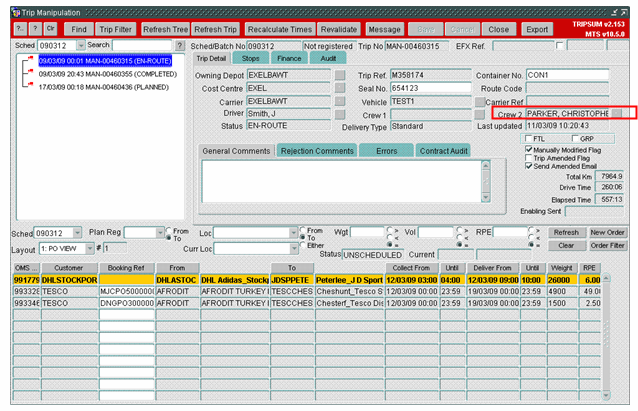
Task: Open the Crew 1 lookup button
Action: (x=480, y=114)
